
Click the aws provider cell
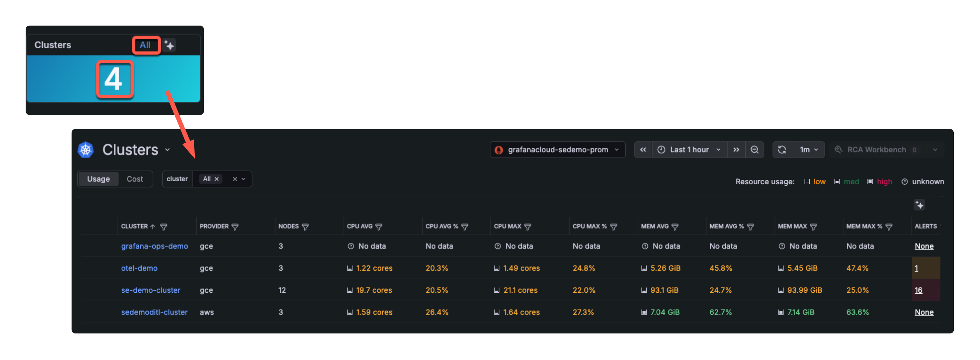207,312
